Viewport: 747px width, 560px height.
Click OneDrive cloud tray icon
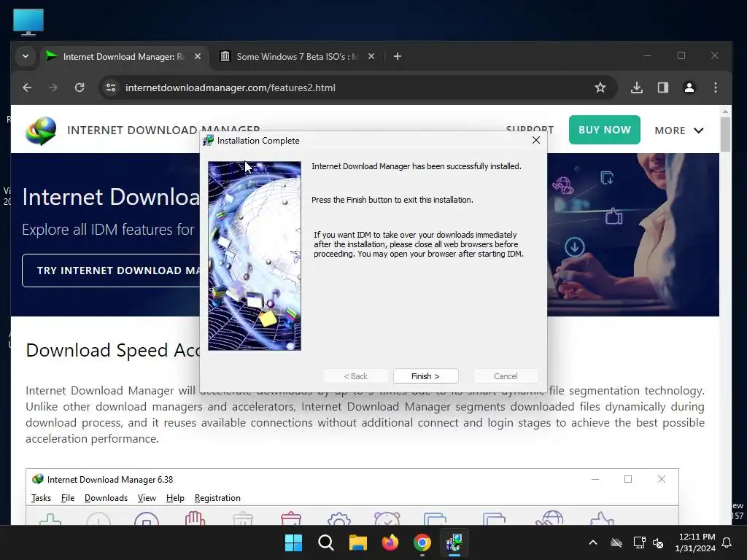point(616,542)
